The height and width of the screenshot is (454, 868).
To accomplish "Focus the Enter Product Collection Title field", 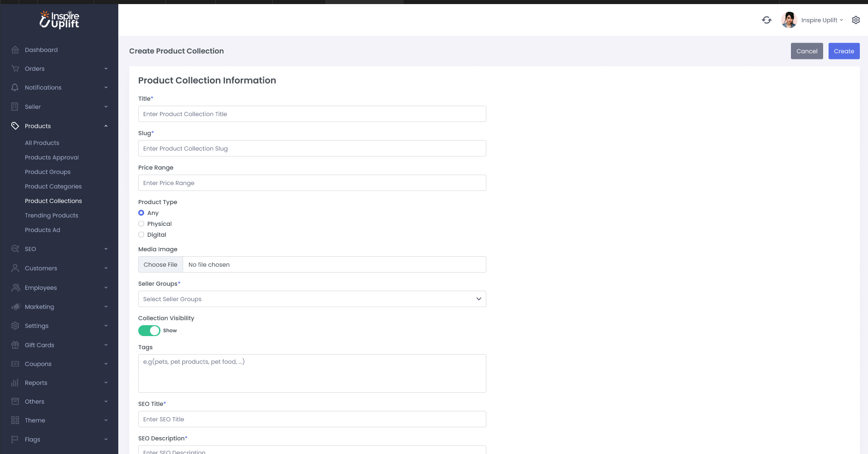I will (312, 114).
